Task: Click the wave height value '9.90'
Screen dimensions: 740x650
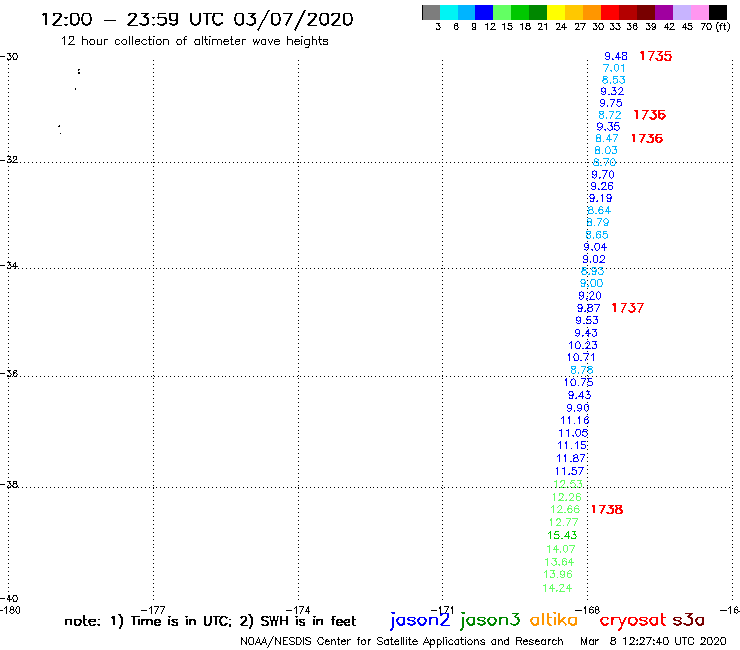Action: click(x=578, y=408)
